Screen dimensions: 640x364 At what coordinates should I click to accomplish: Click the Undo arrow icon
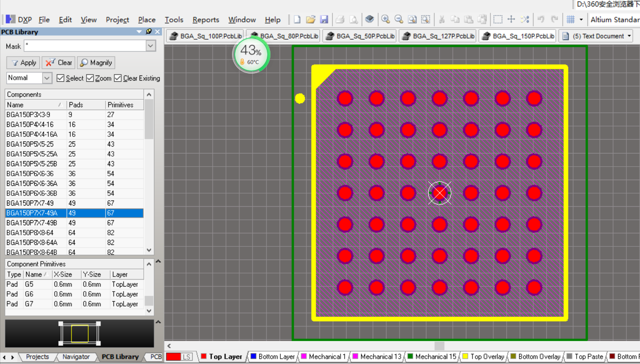(x=541, y=19)
